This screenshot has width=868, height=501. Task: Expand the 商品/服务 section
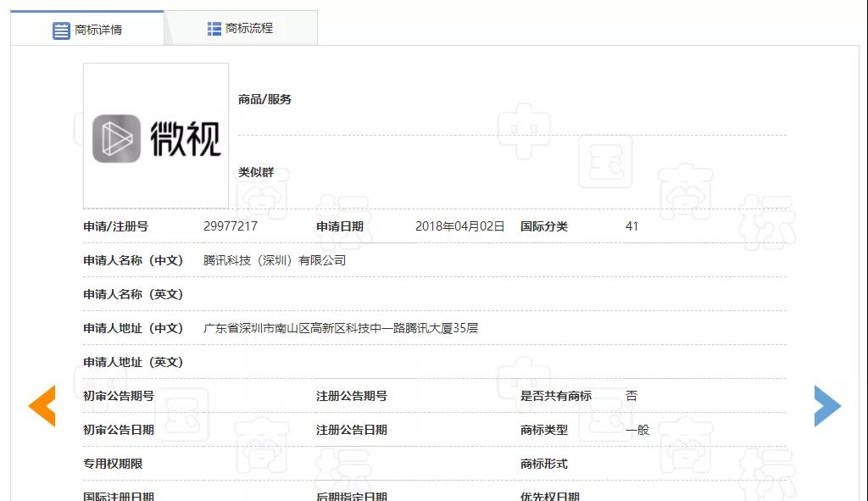[265, 99]
